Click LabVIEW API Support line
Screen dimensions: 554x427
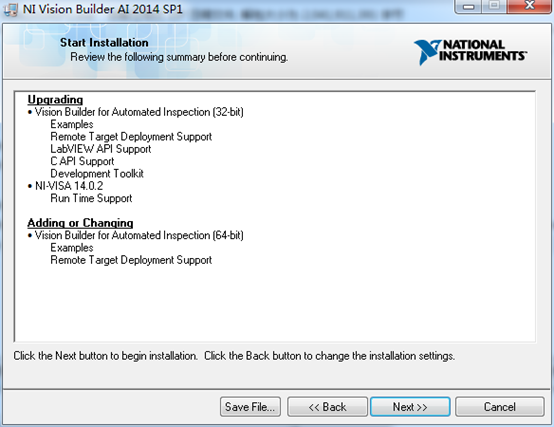(x=101, y=149)
